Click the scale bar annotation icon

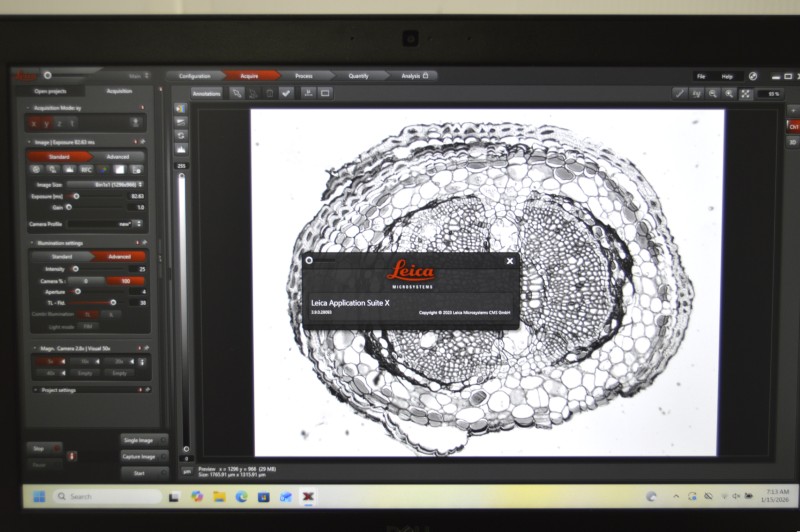tap(308, 93)
